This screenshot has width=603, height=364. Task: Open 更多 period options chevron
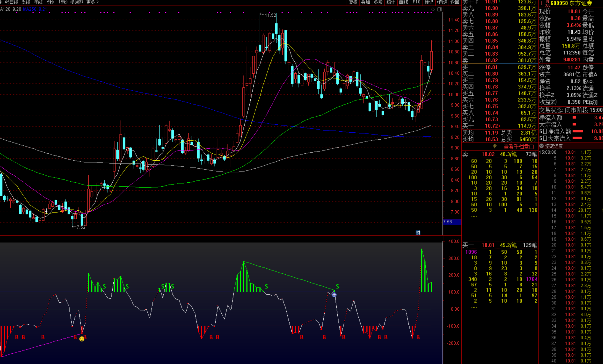coord(93,2)
